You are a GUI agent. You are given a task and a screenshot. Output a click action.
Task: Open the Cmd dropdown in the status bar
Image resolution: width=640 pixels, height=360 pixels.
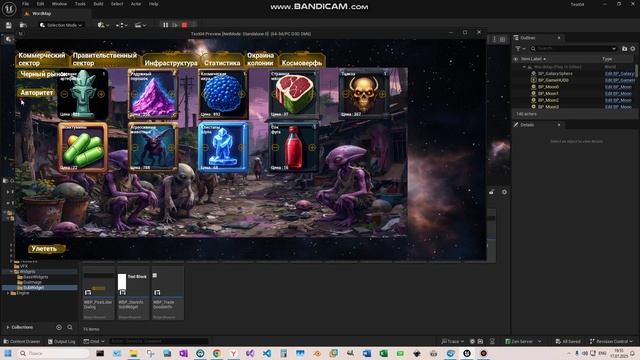click(x=94, y=341)
